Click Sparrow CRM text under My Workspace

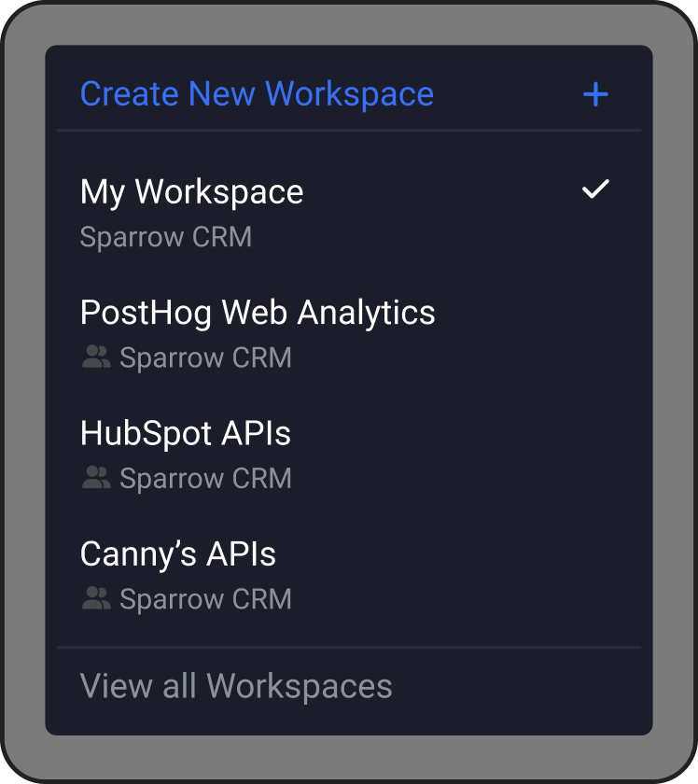pos(165,237)
